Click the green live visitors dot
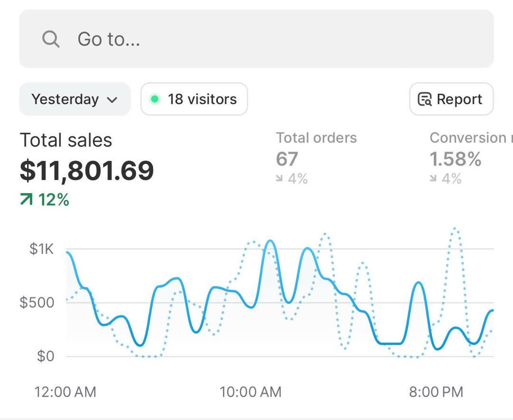 155,99
